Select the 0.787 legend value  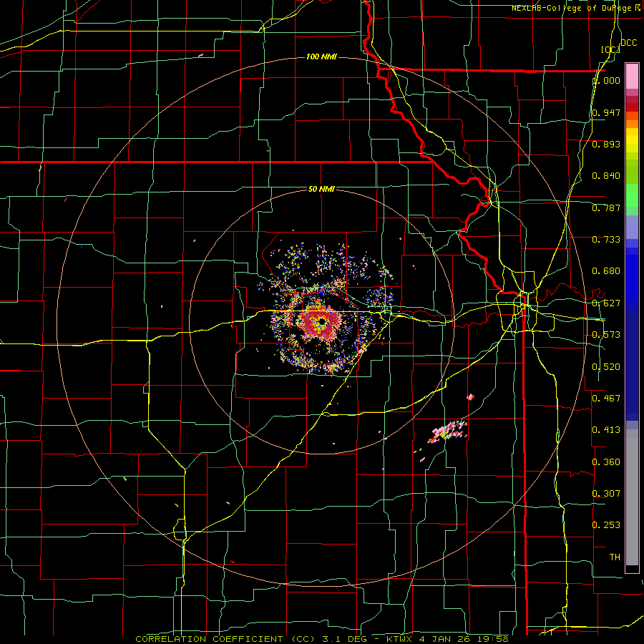[x=606, y=208]
